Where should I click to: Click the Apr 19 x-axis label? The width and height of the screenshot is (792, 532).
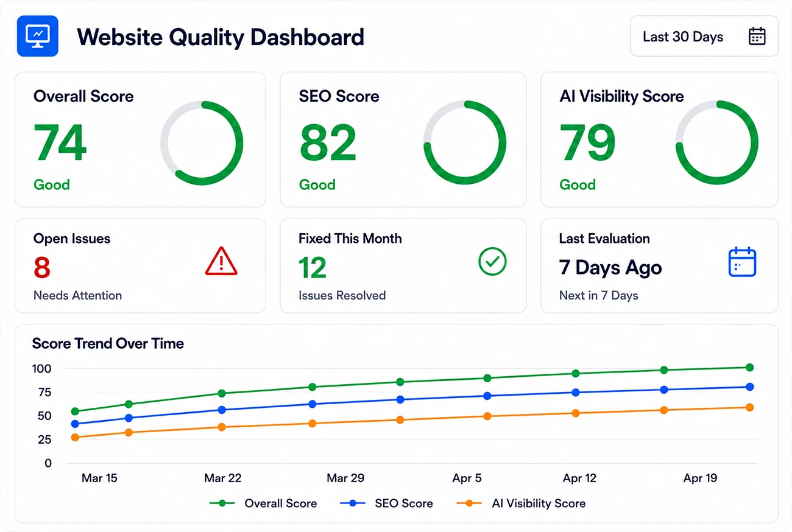(x=701, y=478)
